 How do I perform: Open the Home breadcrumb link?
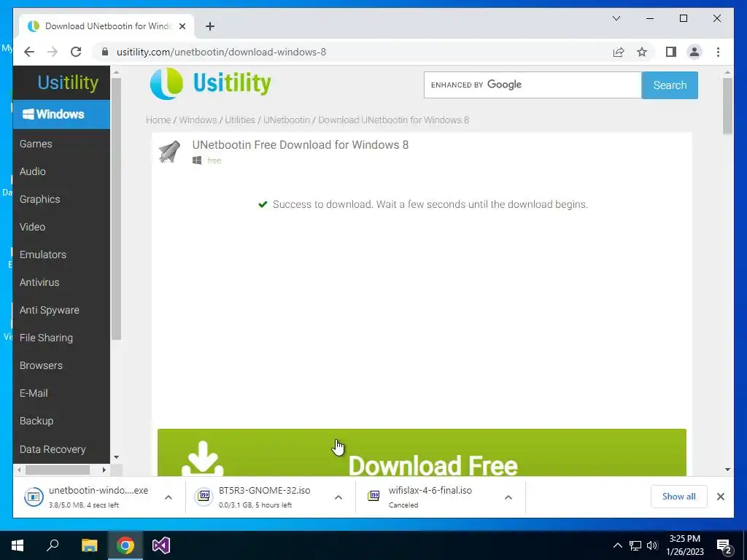pyautogui.click(x=158, y=120)
